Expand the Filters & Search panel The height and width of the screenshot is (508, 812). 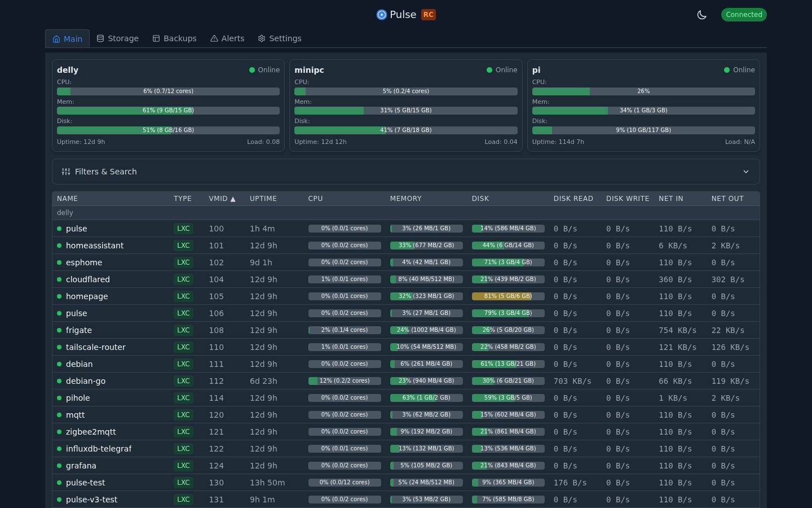(406, 172)
